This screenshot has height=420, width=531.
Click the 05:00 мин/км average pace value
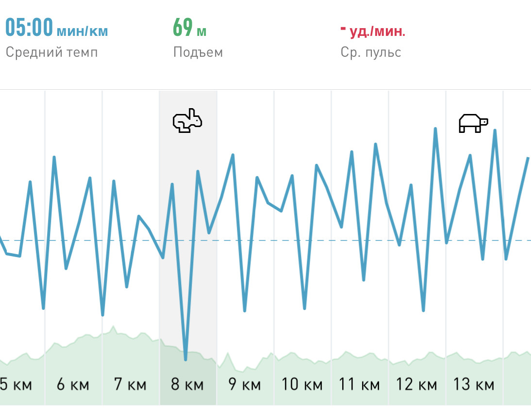[x=57, y=28]
